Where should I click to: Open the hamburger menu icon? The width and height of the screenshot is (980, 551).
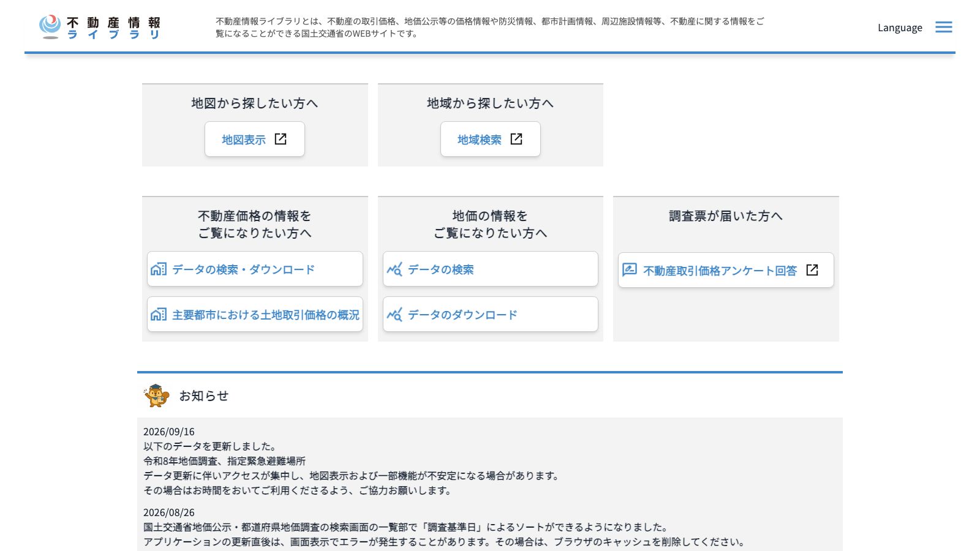(943, 27)
